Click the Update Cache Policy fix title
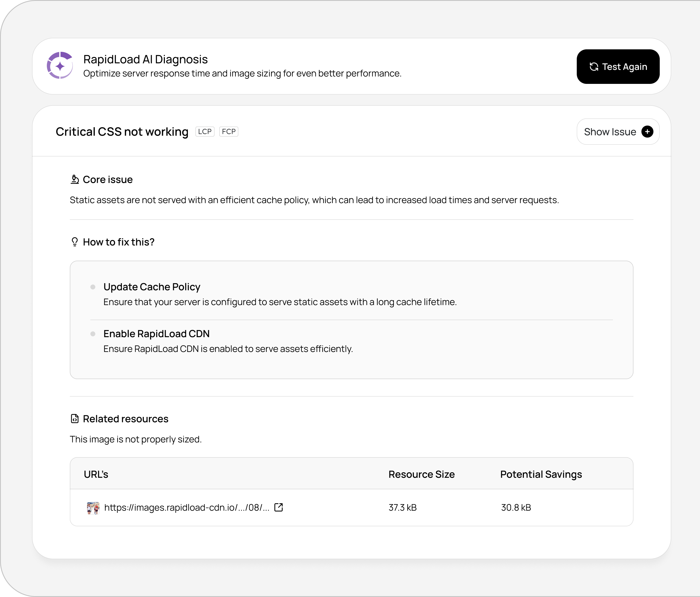This screenshot has height=597, width=700. [x=152, y=287]
